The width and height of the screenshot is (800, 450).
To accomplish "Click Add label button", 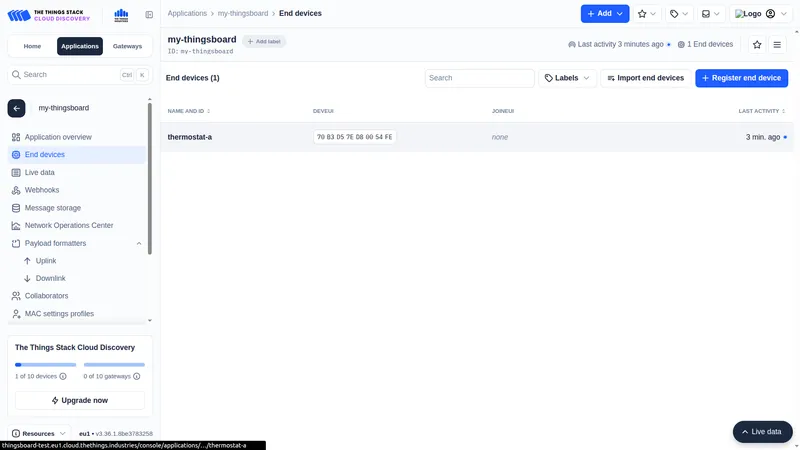I will click(264, 41).
